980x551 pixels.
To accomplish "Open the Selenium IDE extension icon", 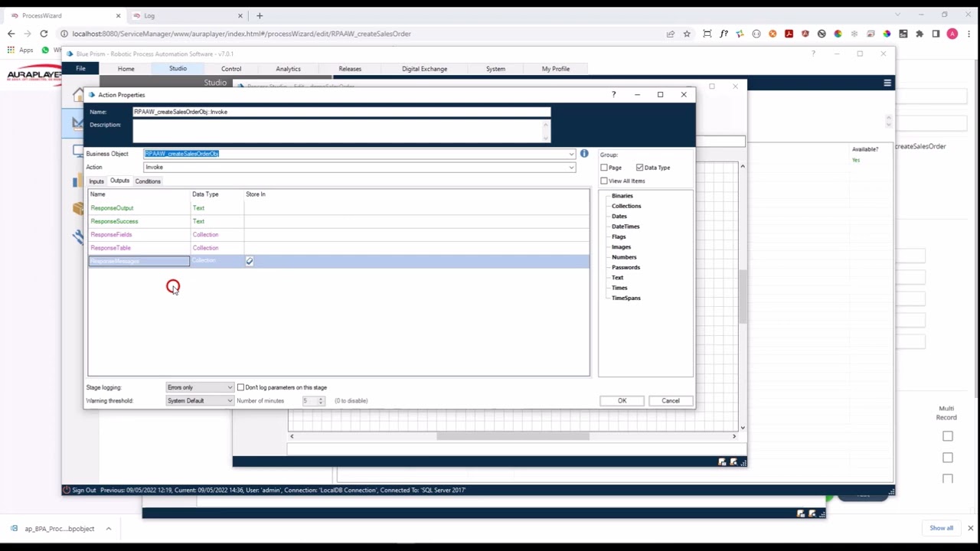I will coord(903,34).
